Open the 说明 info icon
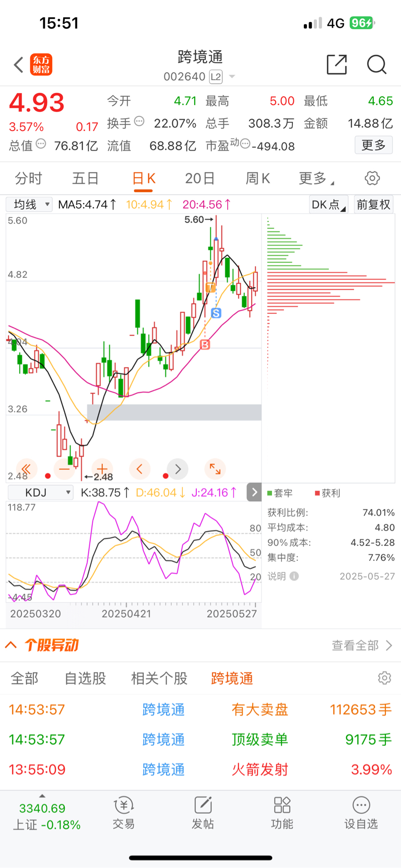 (x=294, y=576)
